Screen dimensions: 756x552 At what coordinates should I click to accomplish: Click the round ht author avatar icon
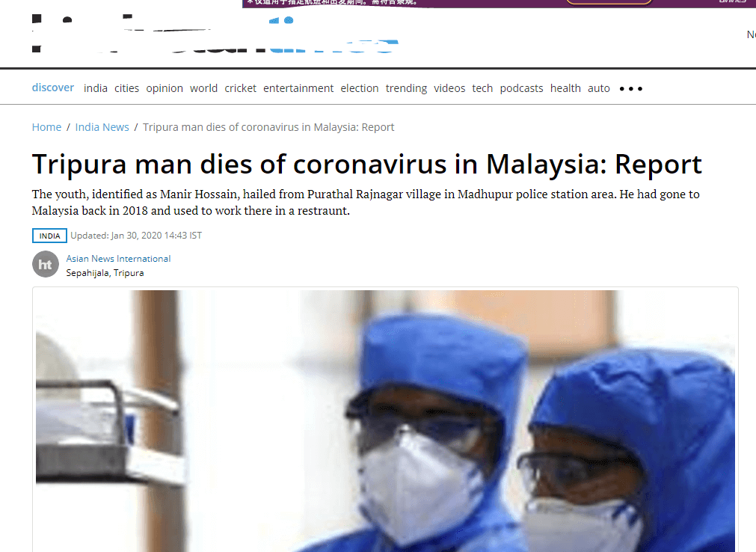coord(46,264)
